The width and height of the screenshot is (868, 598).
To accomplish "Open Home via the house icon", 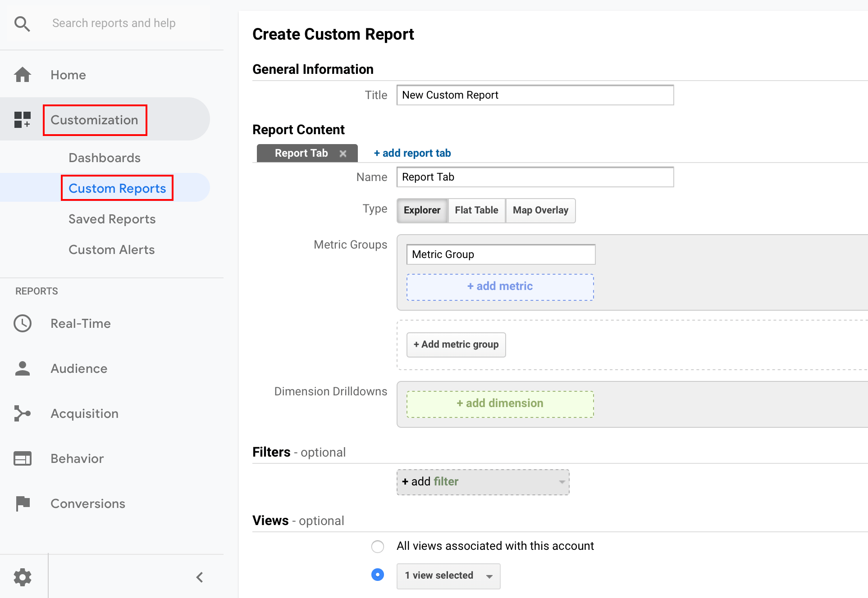I will (23, 75).
